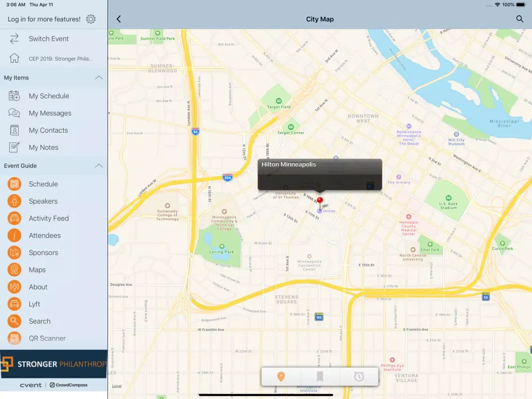Select the bookmark tab in bottom toolbar

click(x=319, y=376)
